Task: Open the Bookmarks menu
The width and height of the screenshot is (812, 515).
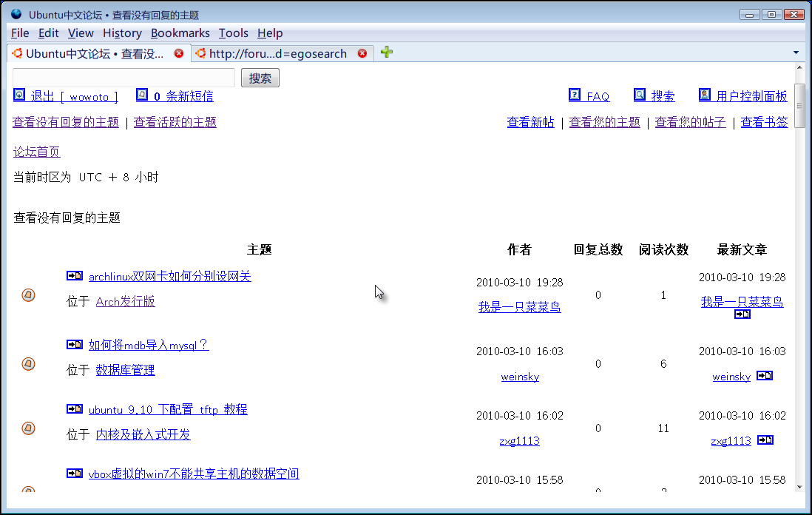Action: [180, 33]
